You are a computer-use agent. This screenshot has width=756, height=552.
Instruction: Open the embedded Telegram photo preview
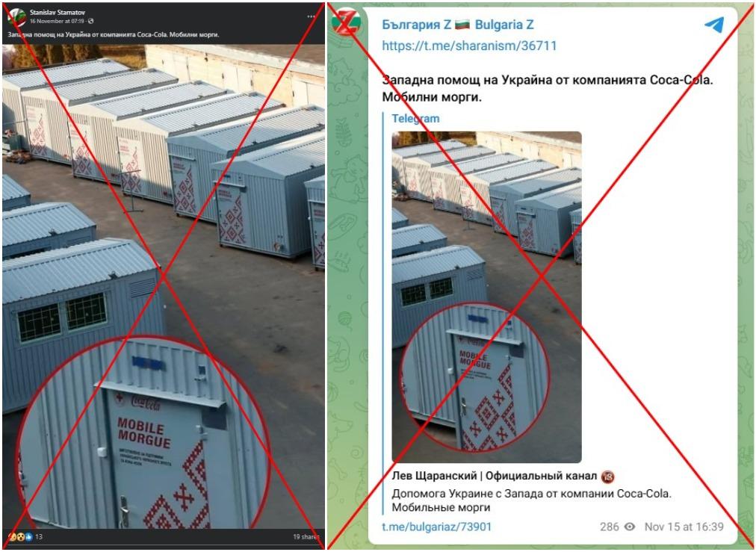(486, 297)
